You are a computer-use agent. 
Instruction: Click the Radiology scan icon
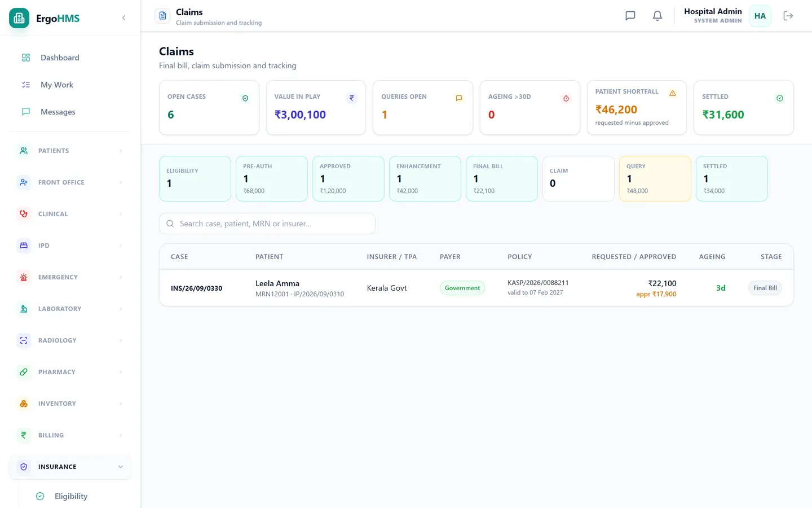point(24,340)
